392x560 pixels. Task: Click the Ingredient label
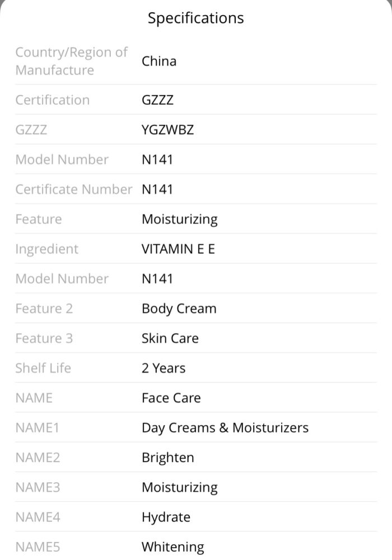point(47,250)
